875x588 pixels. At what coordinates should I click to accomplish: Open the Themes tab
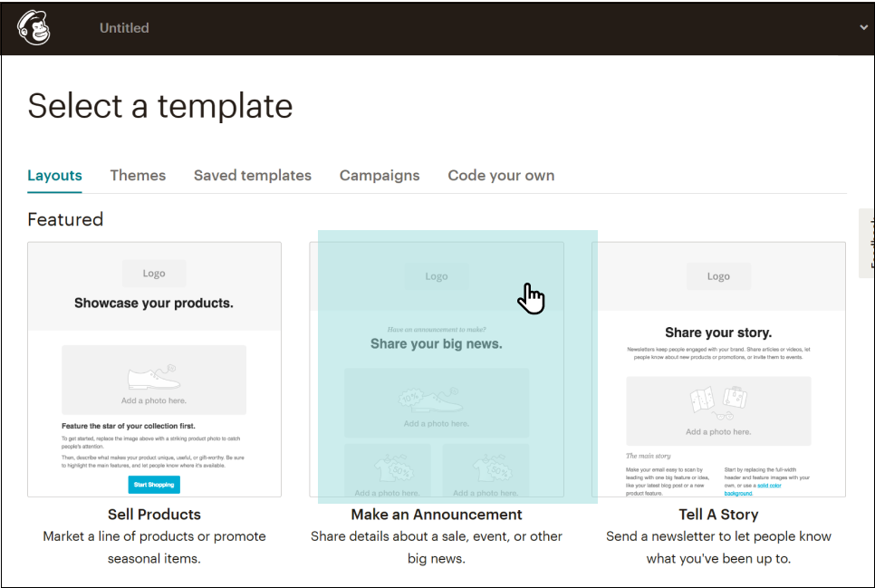pyautogui.click(x=138, y=176)
